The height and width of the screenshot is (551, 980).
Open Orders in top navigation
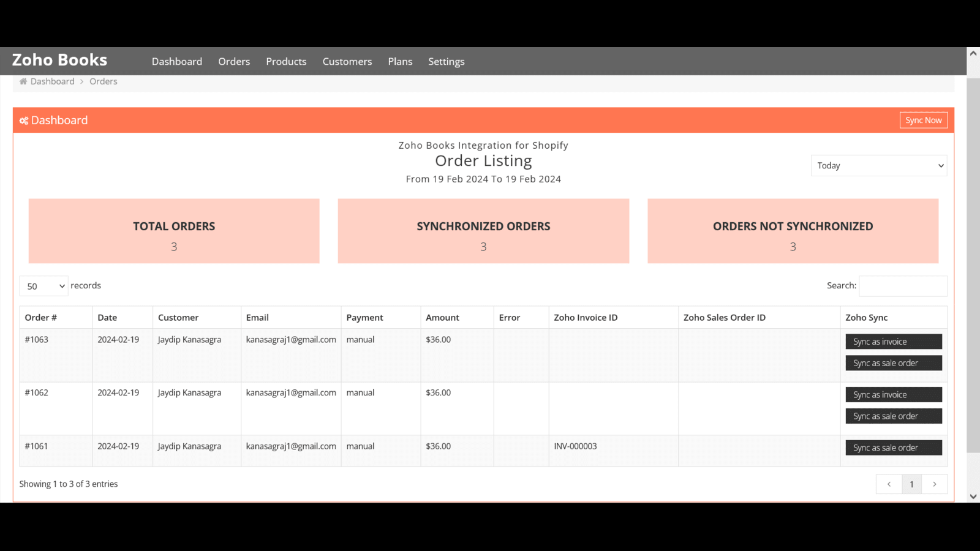(x=234, y=62)
